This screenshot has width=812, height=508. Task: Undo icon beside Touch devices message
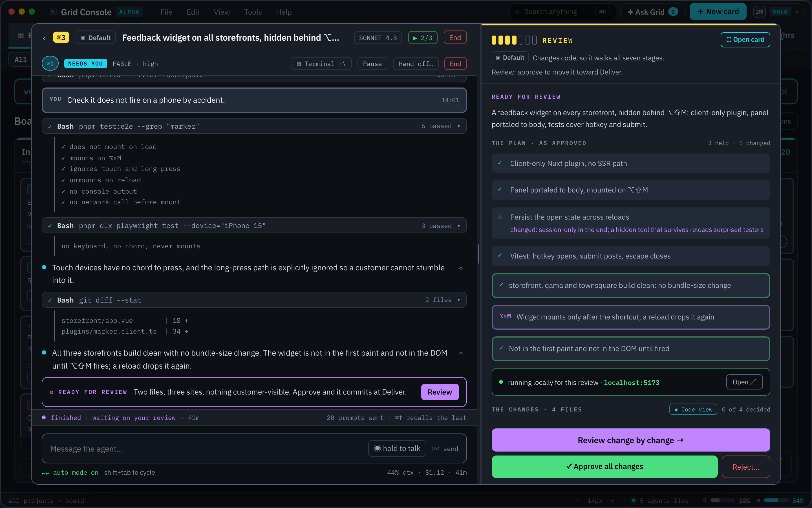[x=461, y=268]
